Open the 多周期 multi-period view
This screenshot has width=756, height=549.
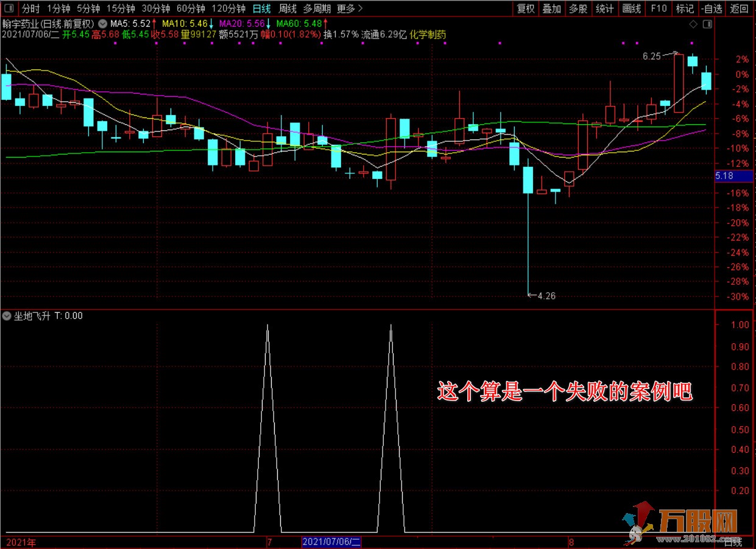[317, 9]
